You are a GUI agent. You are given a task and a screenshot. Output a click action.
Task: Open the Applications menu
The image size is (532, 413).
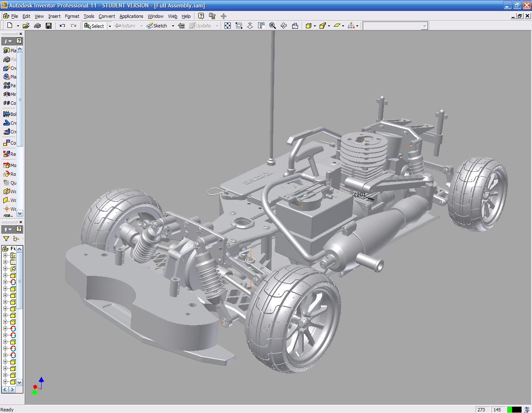click(x=131, y=16)
